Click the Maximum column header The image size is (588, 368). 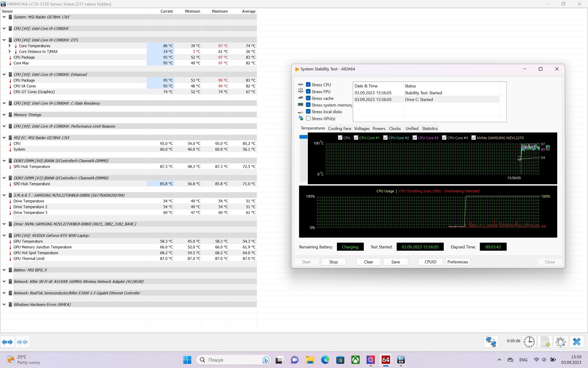coord(215,11)
